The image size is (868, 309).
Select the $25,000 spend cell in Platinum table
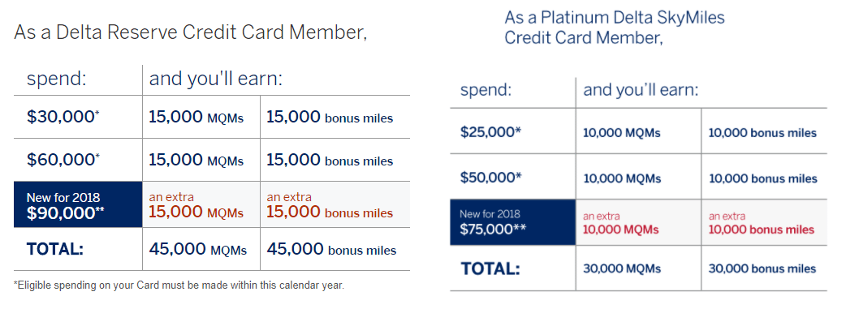click(512, 133)
